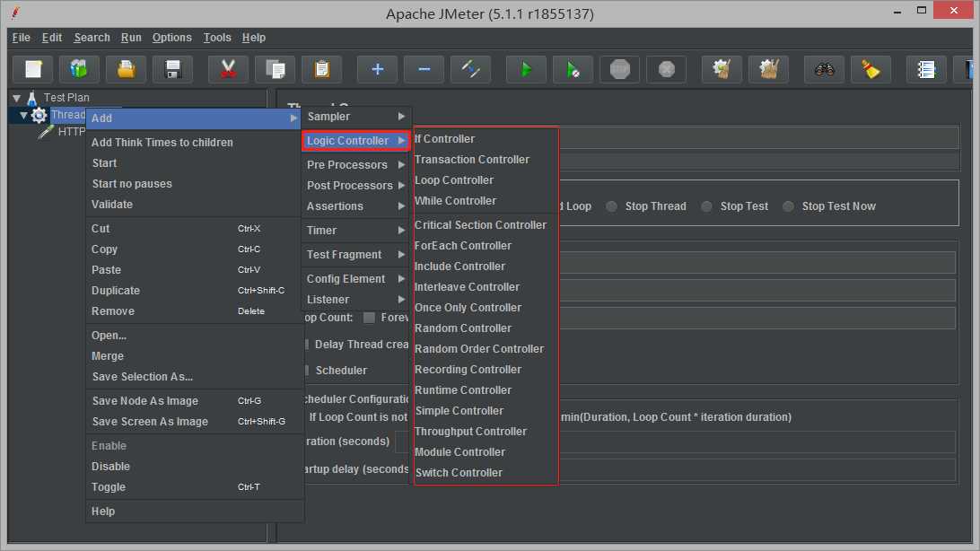Choose Switch Controller

(x=486, y=472)
